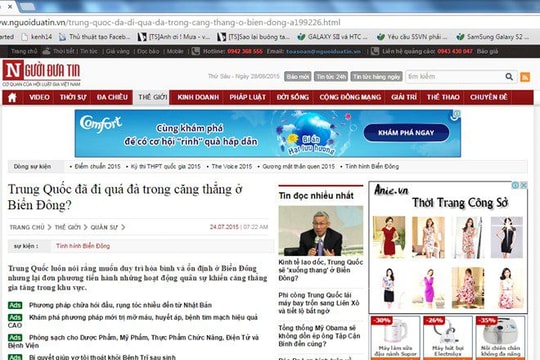
Task: Open ĐỜI SỐNG section
Action: pyautogui.click(x=292, y=97)
